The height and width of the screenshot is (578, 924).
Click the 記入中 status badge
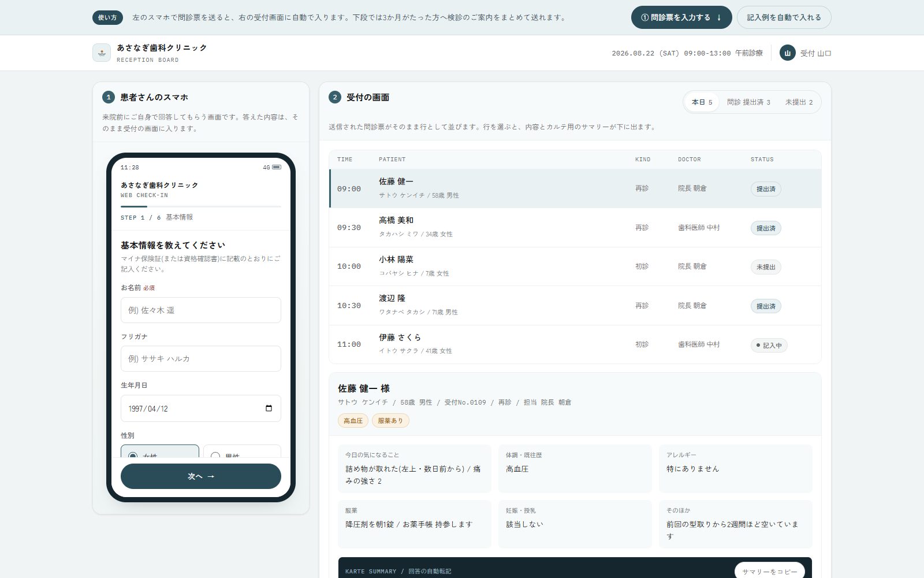pos(769,346)
